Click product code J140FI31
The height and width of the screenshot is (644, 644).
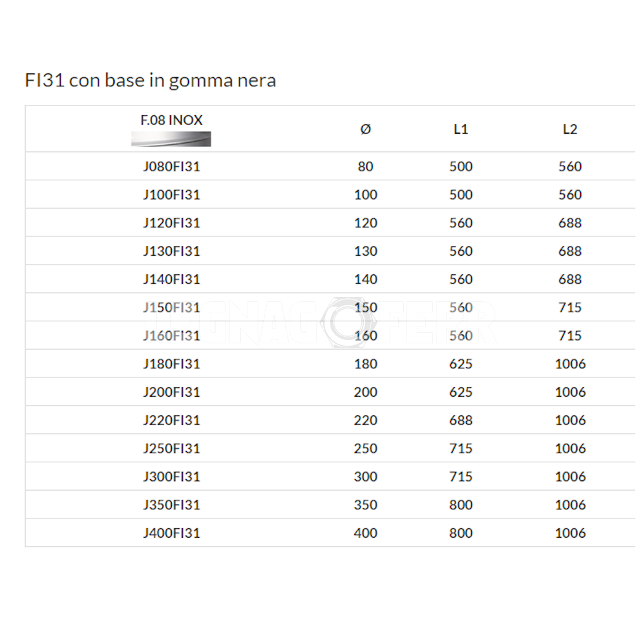[x=171, y=279]
